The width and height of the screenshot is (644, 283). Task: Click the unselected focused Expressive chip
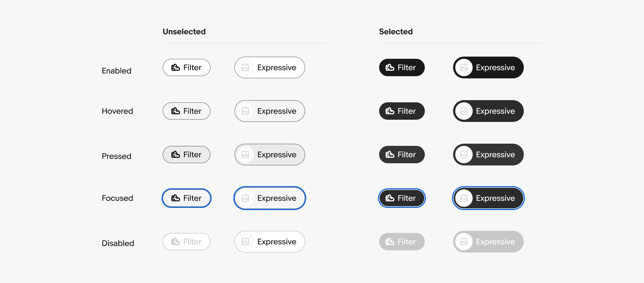pos(270,198)
